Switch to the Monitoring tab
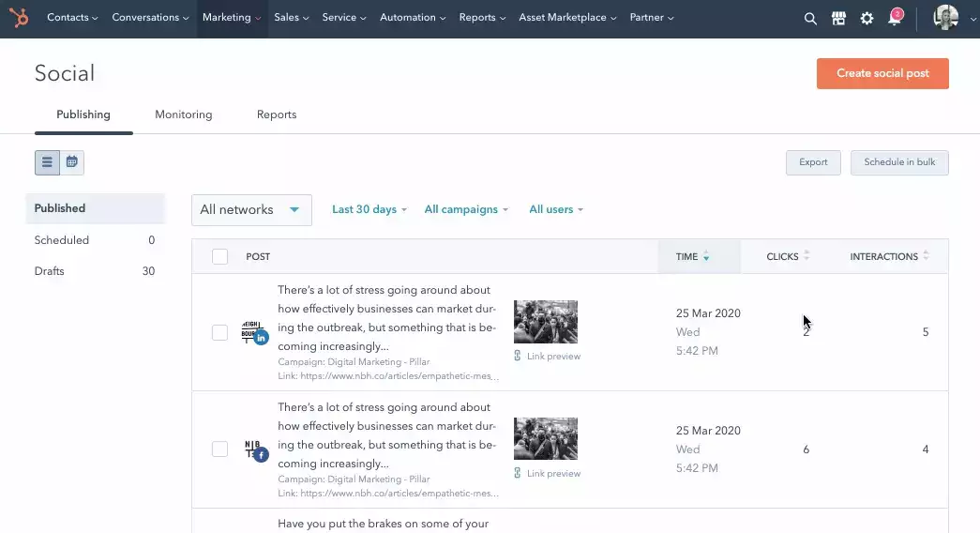This screenshot has width=980, height=533. click(x=183, y=114)
